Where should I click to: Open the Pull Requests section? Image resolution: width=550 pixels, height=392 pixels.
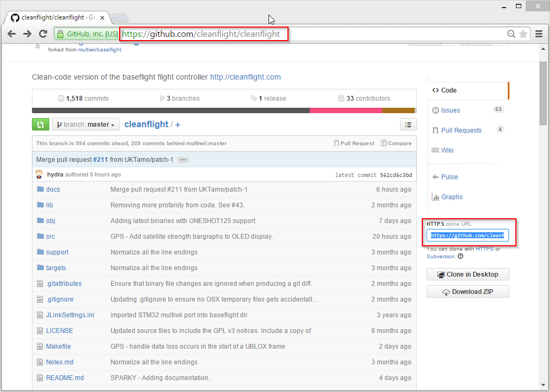[461, 130]
